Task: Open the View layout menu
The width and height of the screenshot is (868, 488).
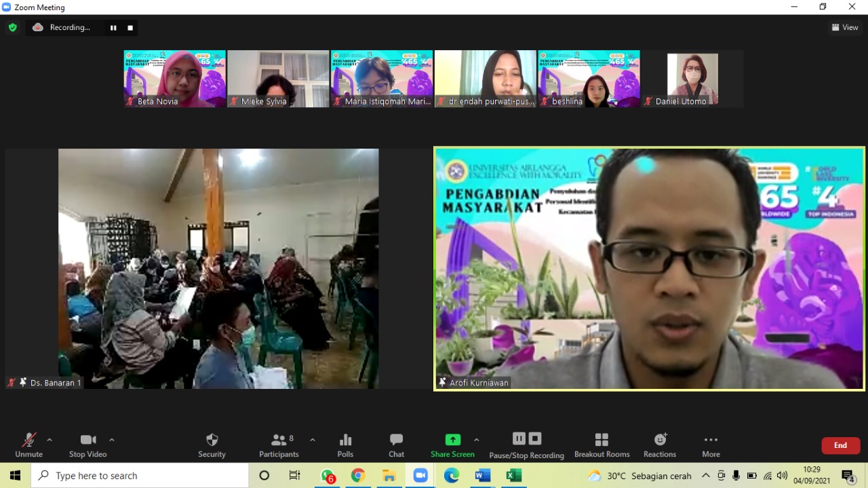Action: click(845, 28)
